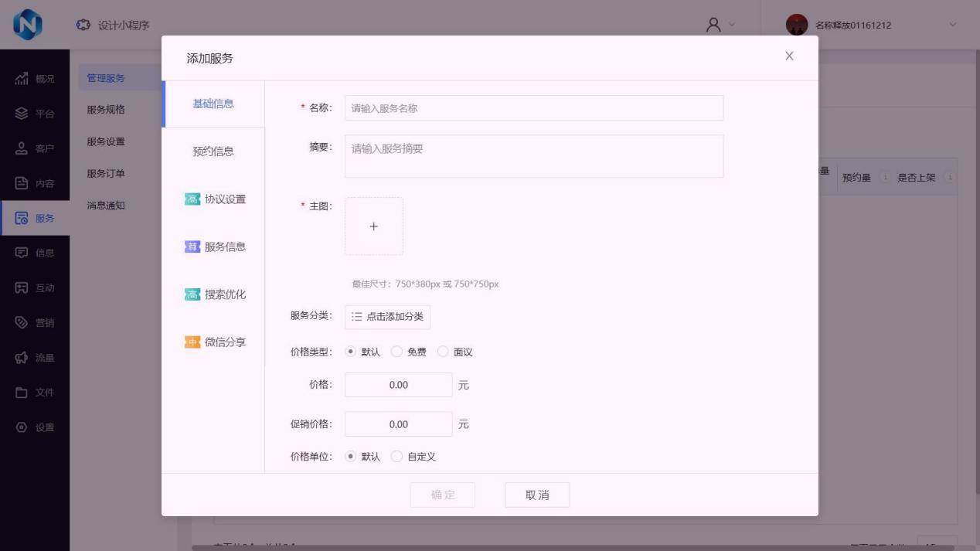
Task: Choose 自定义 price unit radio button
Action: coord(397,457)
